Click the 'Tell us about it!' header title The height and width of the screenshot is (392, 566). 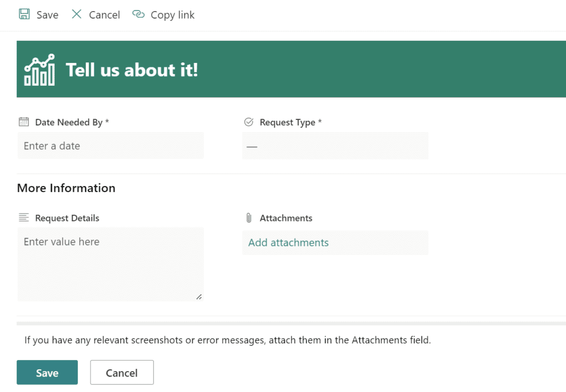[x=132, y=70]
